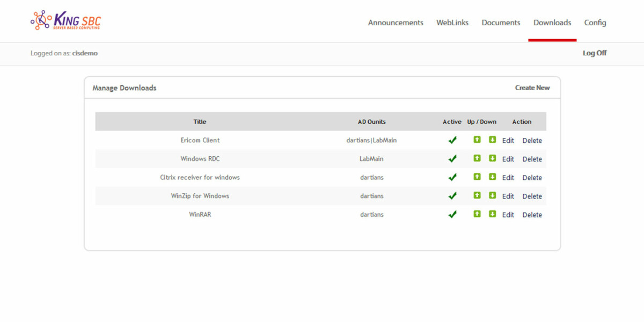Click the up arrow for Windows RDC
Image resolution: width=644 pixels, height=322 pixels.
tap(477, 158)
